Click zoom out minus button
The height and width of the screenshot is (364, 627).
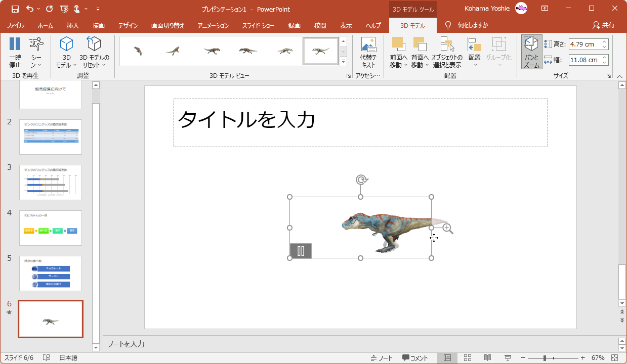point(523,358)
